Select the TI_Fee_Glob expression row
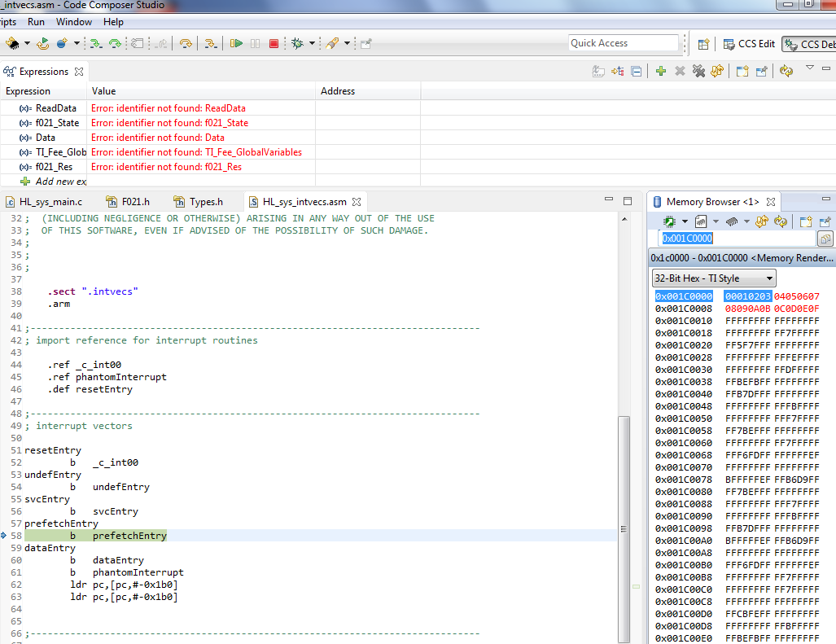836x644 pixels. click(211, 152)
